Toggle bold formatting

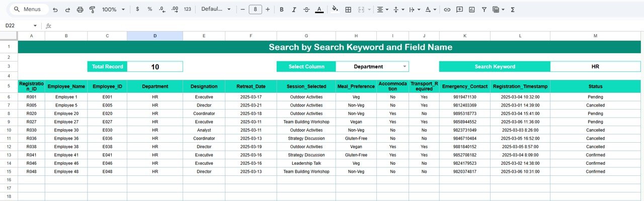pos(281,10)
